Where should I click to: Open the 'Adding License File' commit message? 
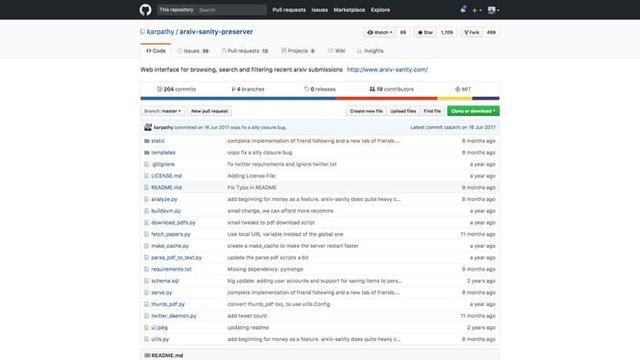pos(251,176)
